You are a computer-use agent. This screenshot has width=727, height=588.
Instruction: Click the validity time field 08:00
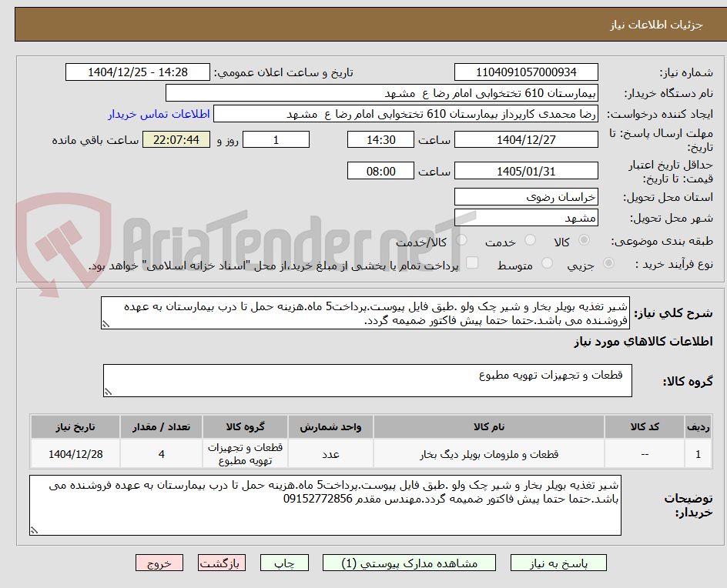[380, 171]
